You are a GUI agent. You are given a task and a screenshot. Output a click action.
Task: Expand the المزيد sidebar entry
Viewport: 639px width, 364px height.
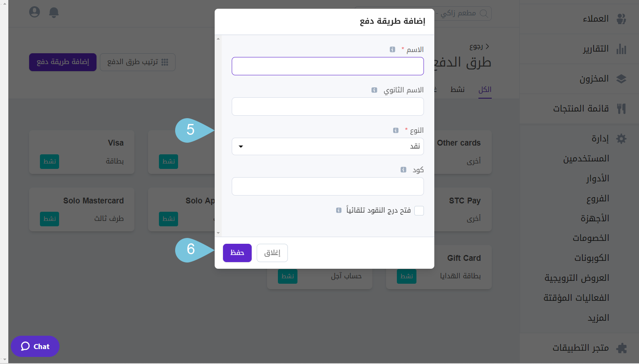pos(598,317)
